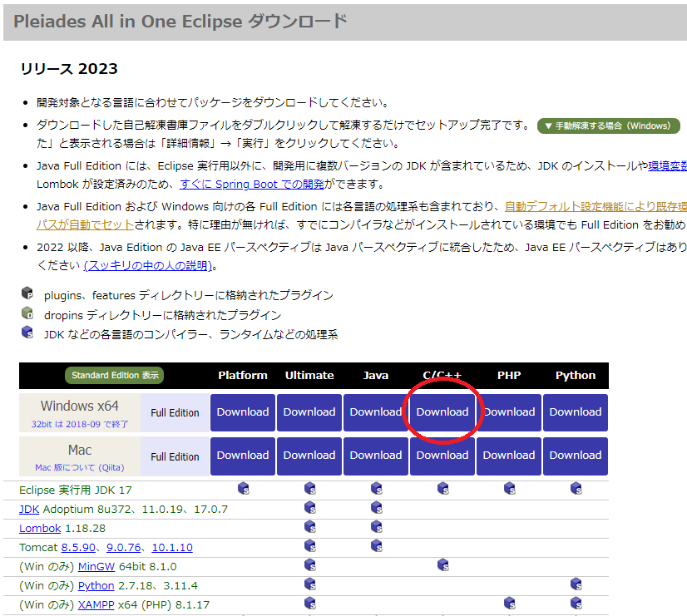This screenshot has width=687, height=616.
Task: Download Mac C/C++ Full Edition
Action: click(x=442, y=456)
